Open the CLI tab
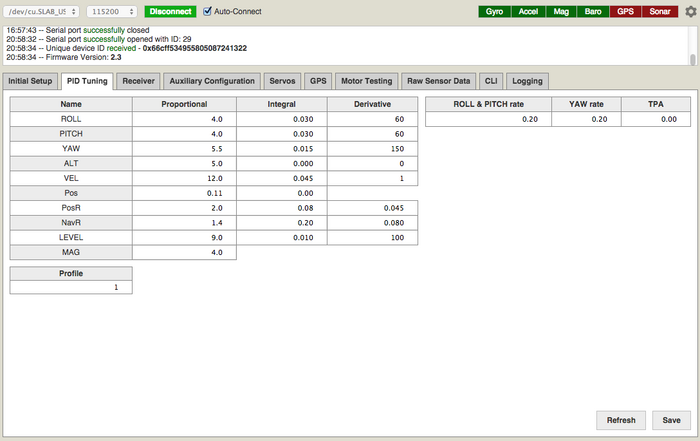The height and width of the screenshot is (441, 700). (x=491, y=80)
